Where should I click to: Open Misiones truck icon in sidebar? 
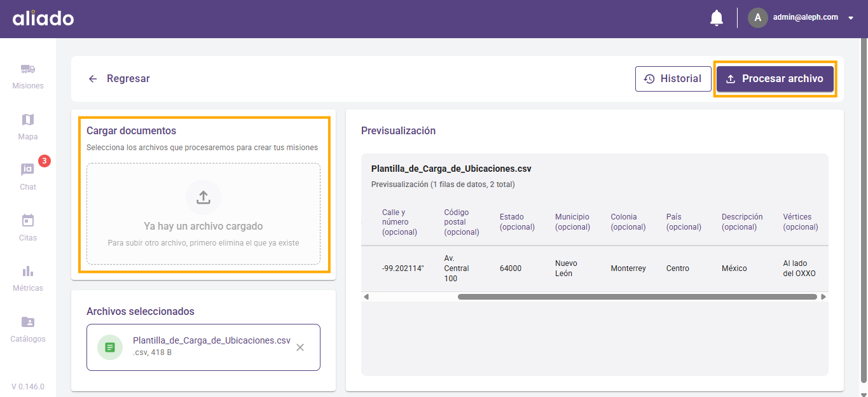tap(28, 69)
